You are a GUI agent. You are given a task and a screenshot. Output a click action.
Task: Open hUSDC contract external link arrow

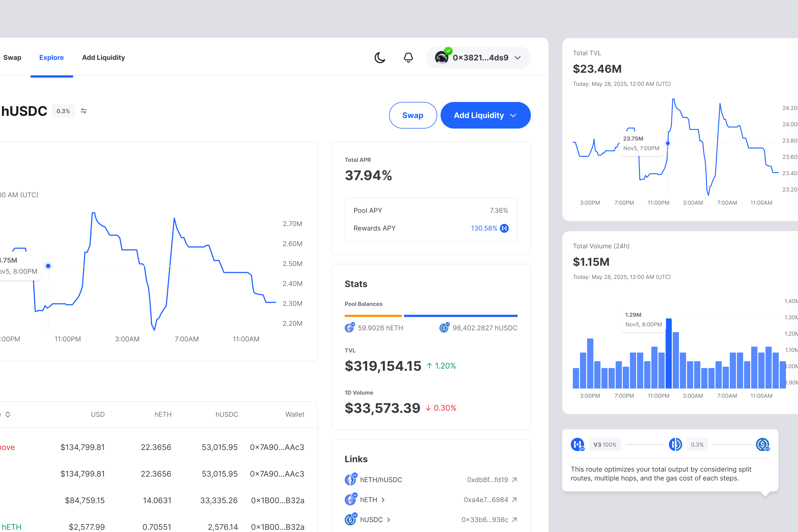[x=514, y=520]
